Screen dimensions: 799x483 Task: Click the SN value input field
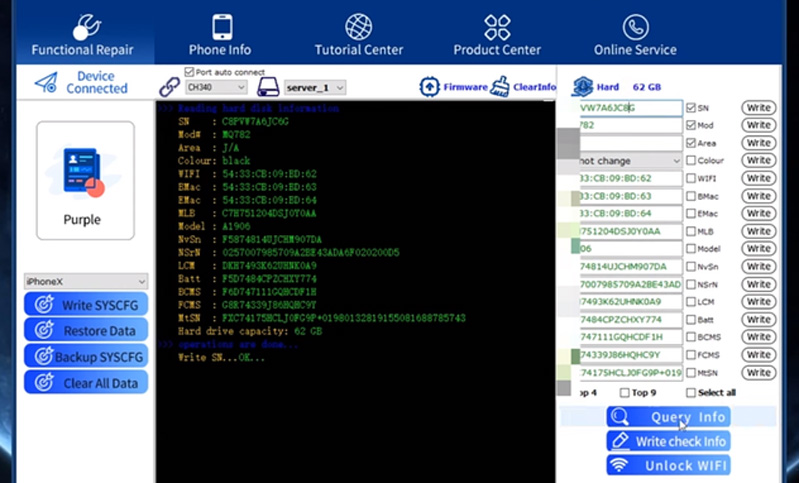pos(630,108)
